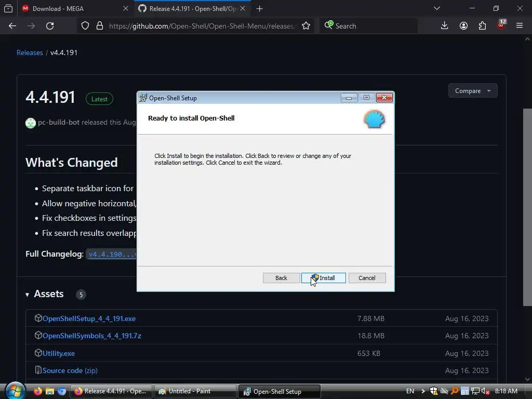532x399 pixels.
Task: Close the Release 4.4.191 tab
Action: [243, 8]
